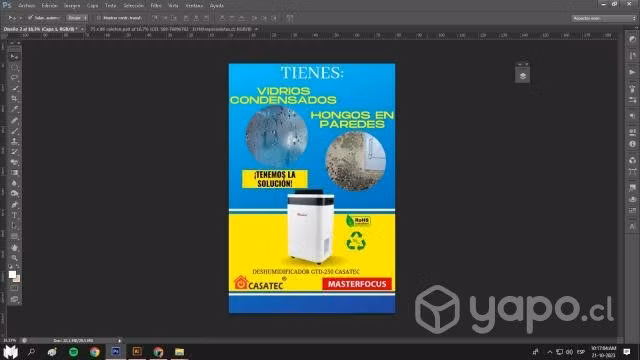
Task: Toggle the Auto-select checkbox
Action: coord(30,18)
